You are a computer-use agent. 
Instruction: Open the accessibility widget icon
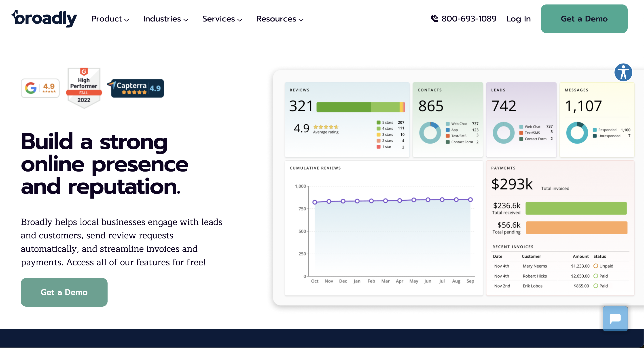click(x=623, y=72)
